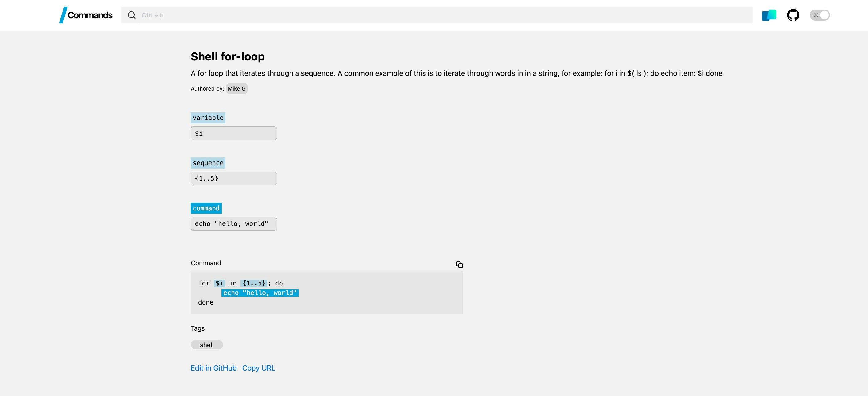
Task: Open the GitHub repository icon
Action: [793, 15]
